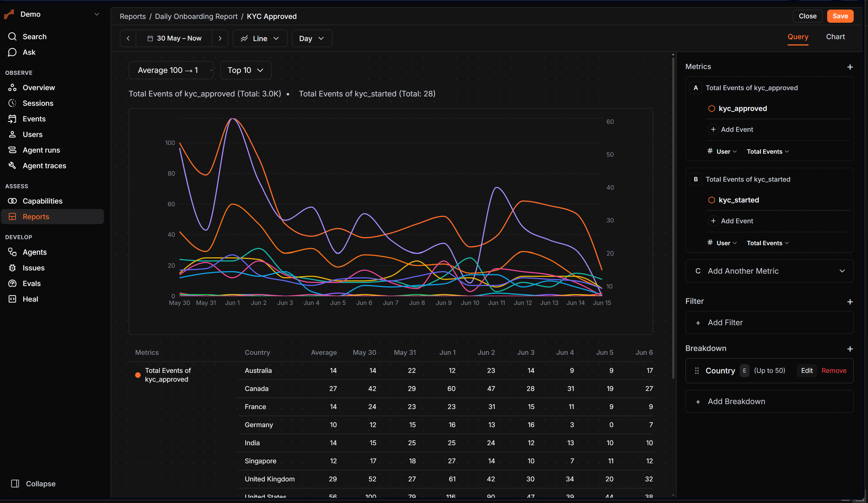
Task: Switch to the Chart tab
Action: click(x=835, y=37)
